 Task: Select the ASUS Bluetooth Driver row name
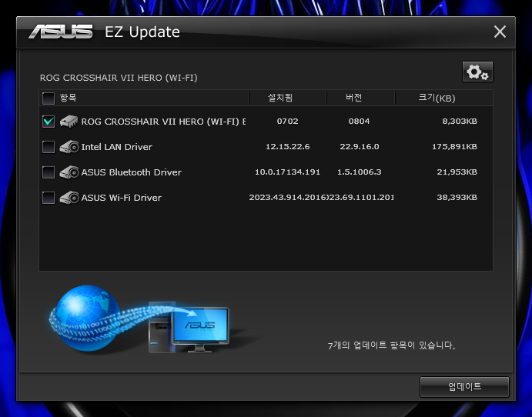pos(132,172)
